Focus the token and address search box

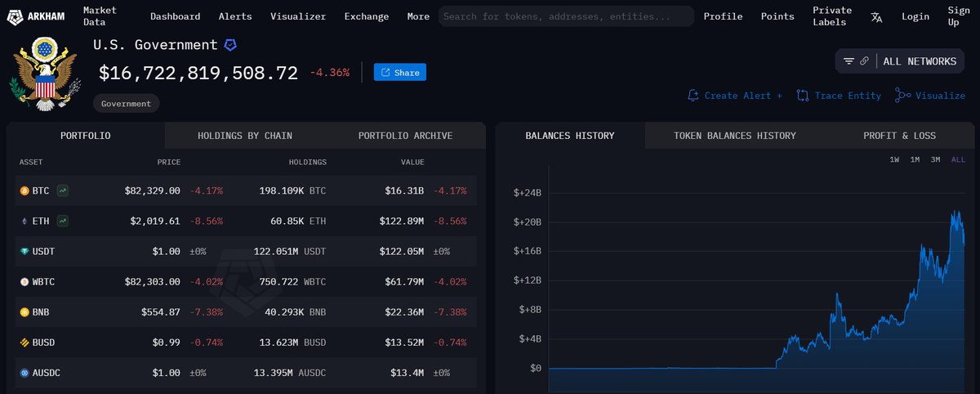[567, 16]
